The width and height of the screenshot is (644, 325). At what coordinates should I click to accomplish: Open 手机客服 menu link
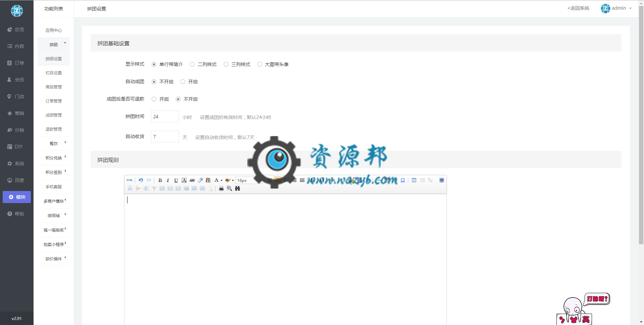pos(54,187)
